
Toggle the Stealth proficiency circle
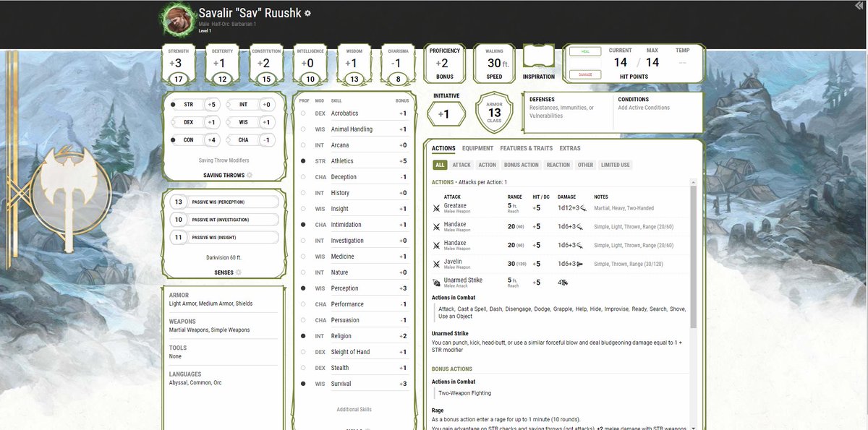(x=303, y=368)
